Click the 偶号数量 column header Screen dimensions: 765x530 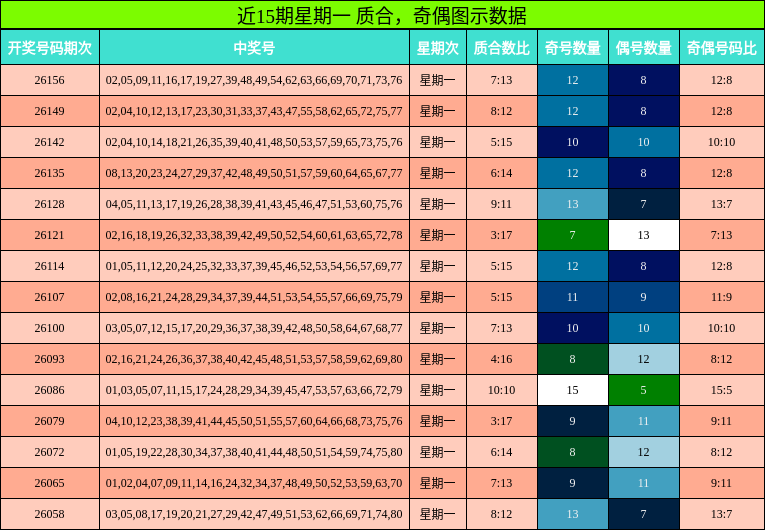[644, 47]
